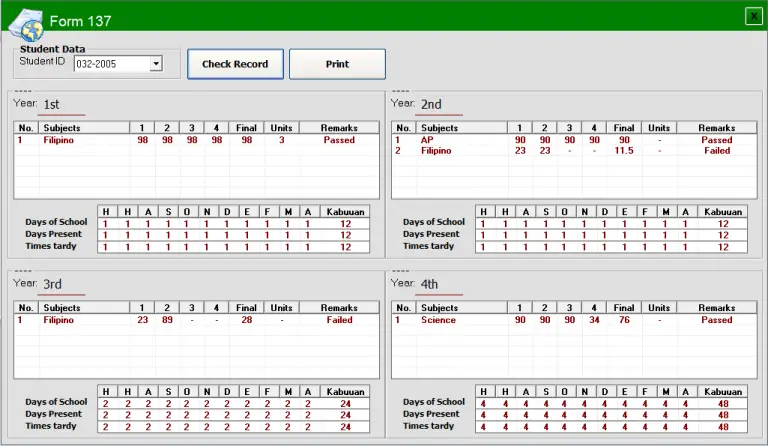Close the Form 137 window
The height and width of the screenshot is (446, 768).
(x=753, y=15)
